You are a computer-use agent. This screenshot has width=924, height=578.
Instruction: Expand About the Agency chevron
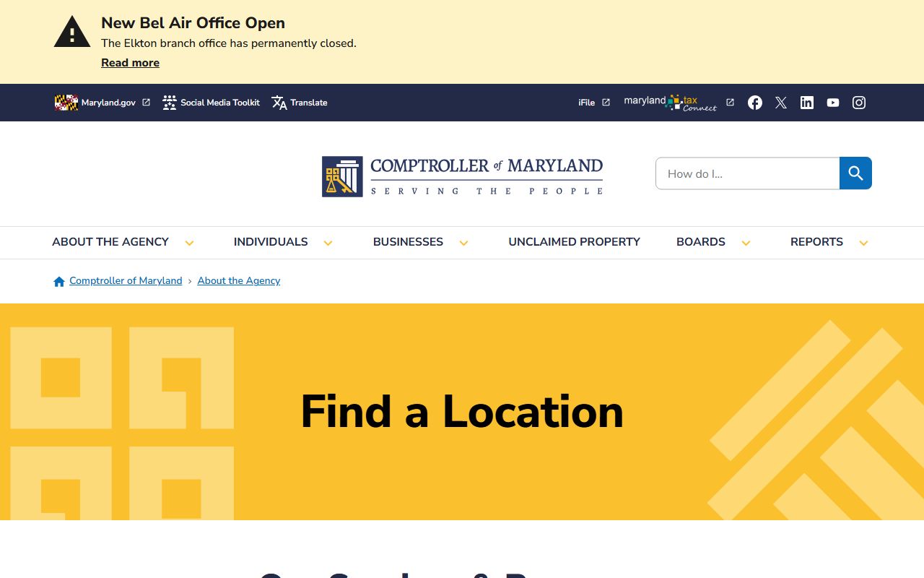point(189,243)
